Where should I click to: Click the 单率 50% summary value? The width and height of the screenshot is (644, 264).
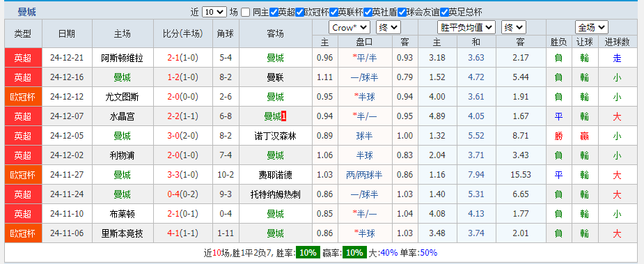[x=429, y=252]
